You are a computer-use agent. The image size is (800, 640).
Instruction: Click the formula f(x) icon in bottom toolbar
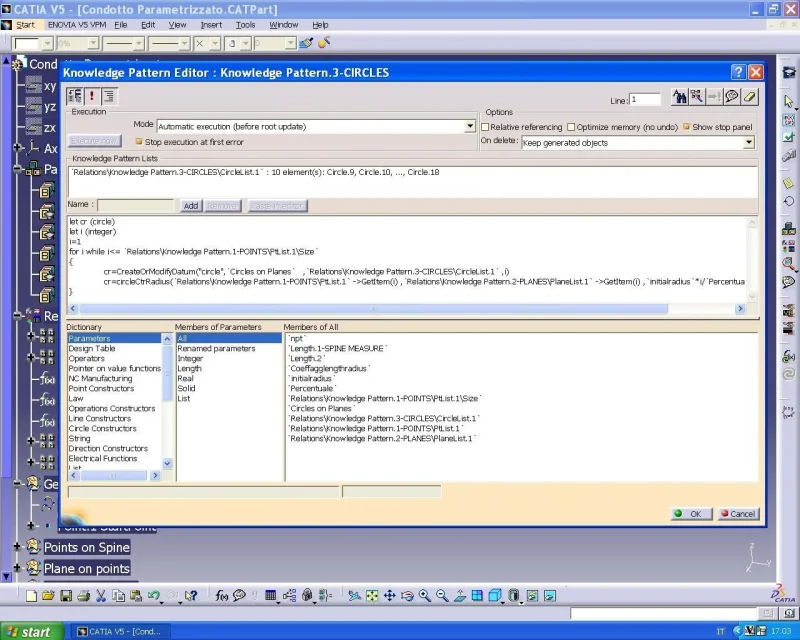tap(221, 596)
